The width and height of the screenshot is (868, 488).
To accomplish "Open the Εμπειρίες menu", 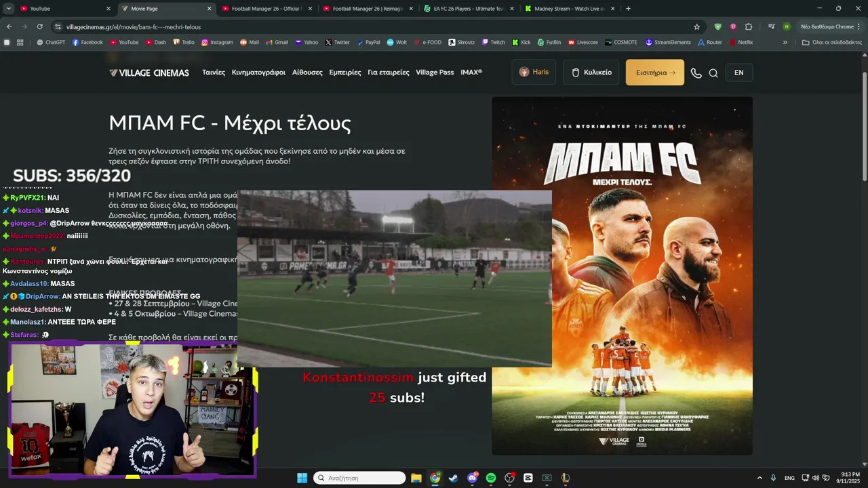I will 345,73.
